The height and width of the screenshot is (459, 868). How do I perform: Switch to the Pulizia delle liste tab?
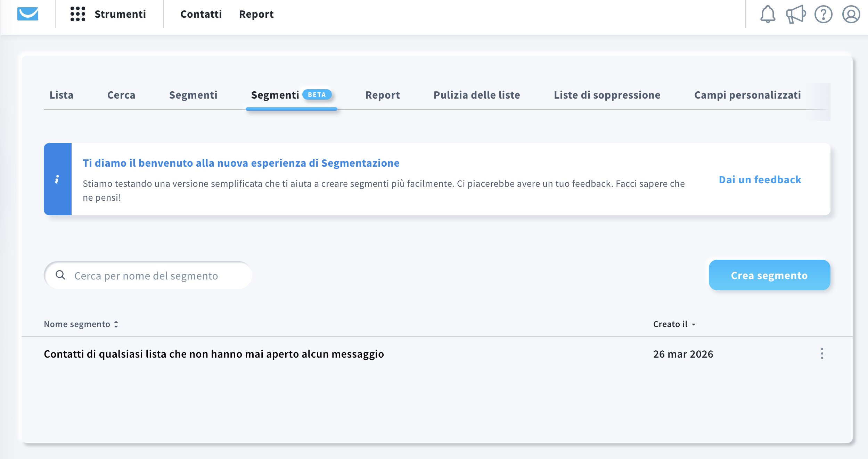[x=476, y=95]
